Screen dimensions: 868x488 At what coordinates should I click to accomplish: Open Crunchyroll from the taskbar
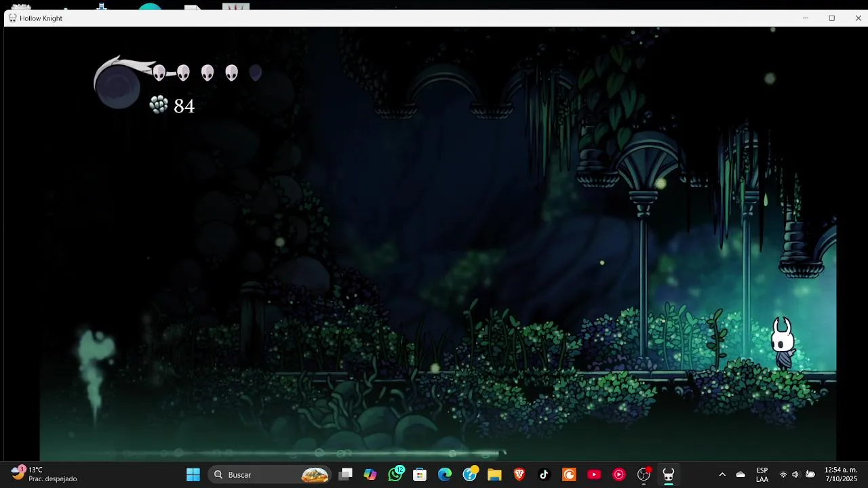[569, 474]
